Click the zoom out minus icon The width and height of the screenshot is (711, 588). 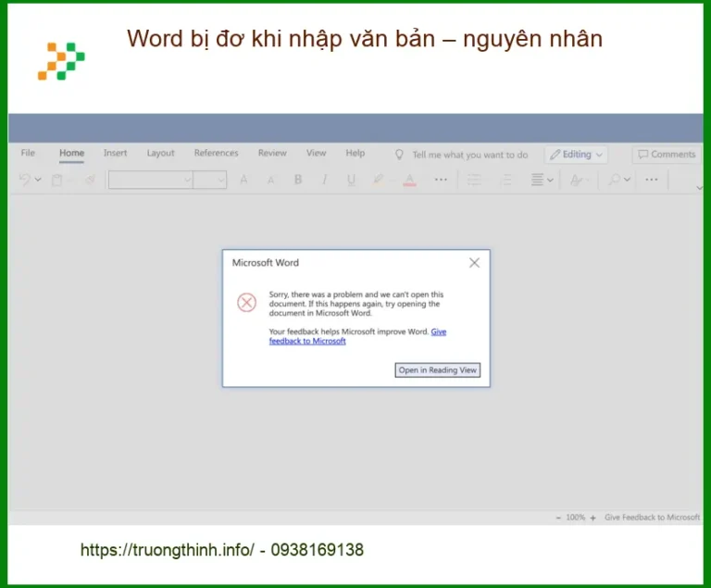[x=558, y=518]
